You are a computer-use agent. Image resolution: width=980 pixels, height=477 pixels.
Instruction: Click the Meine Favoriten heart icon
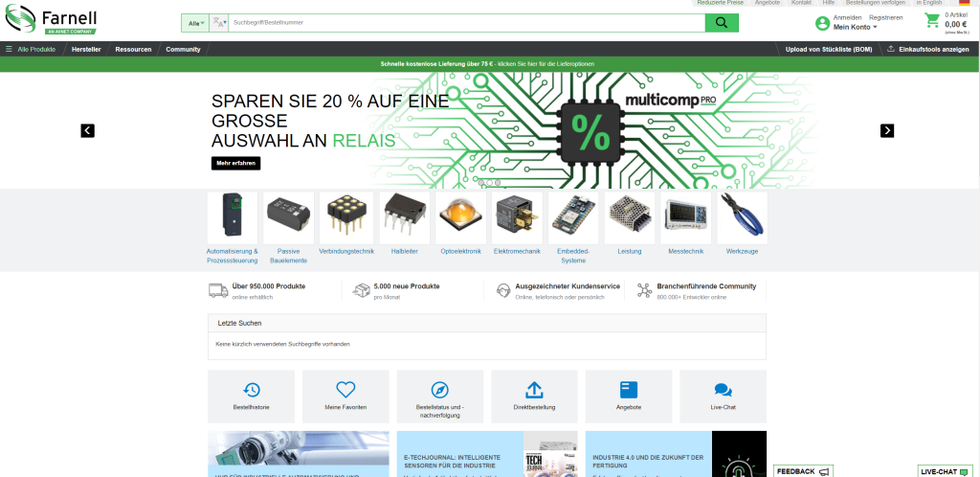[x=345, y=390]
